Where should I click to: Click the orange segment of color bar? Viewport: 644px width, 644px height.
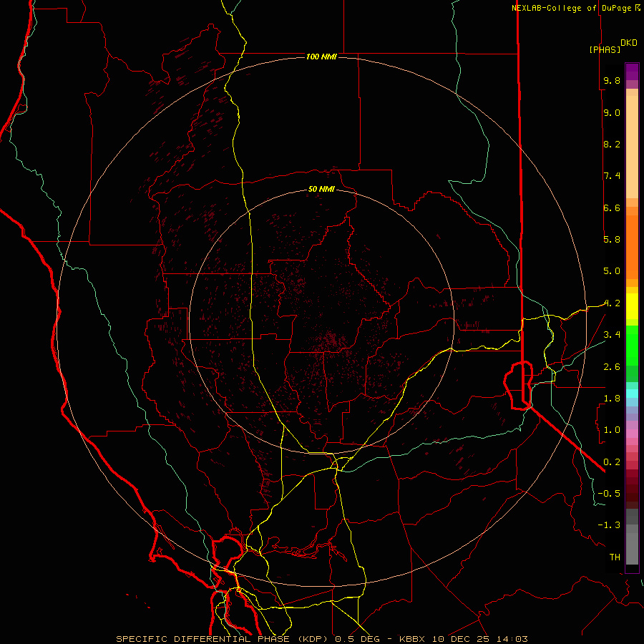(x=632, y=246)
